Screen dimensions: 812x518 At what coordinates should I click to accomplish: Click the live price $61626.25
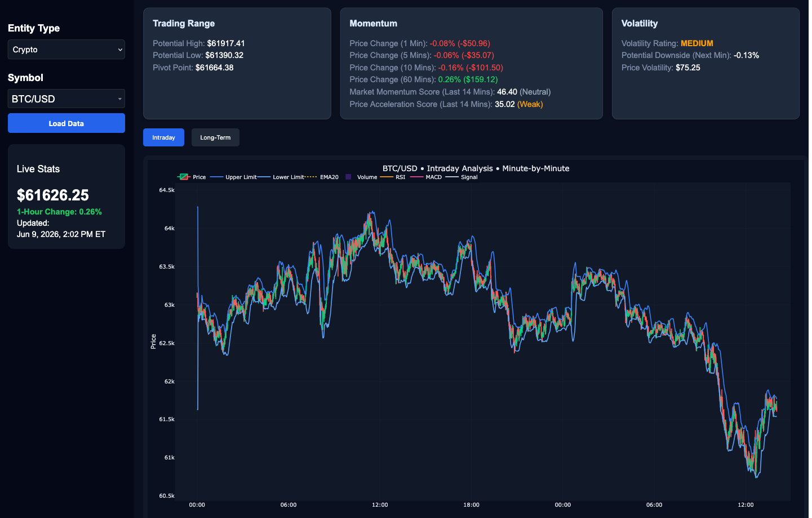53,195
